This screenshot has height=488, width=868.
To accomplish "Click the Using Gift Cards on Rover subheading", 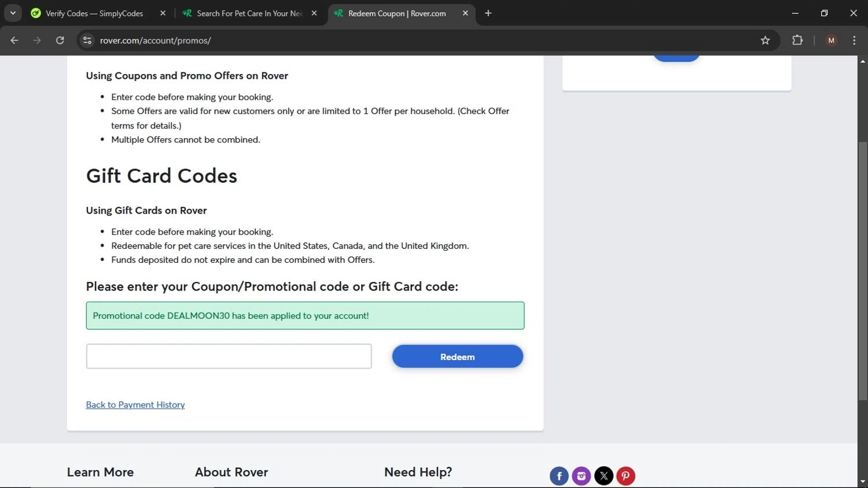I will [146, 211].
